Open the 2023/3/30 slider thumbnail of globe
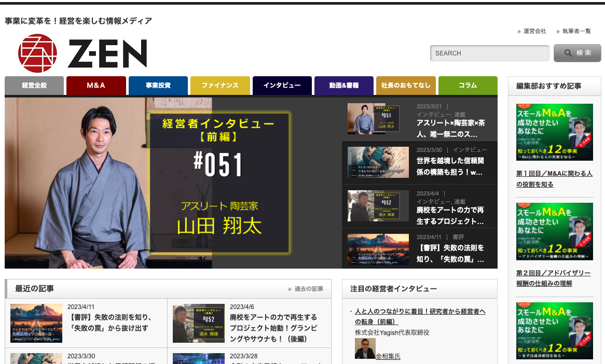The width and height of the screenshot is (605, 364). (378, 162)
